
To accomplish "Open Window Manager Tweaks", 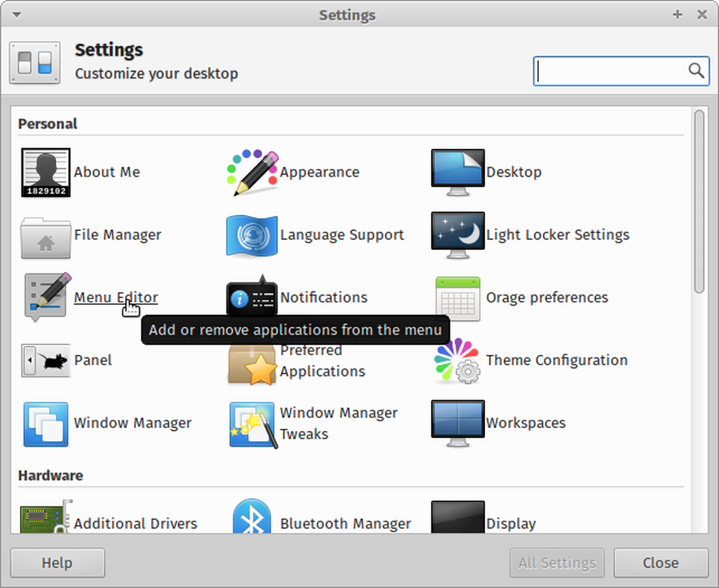I will 339,423.
